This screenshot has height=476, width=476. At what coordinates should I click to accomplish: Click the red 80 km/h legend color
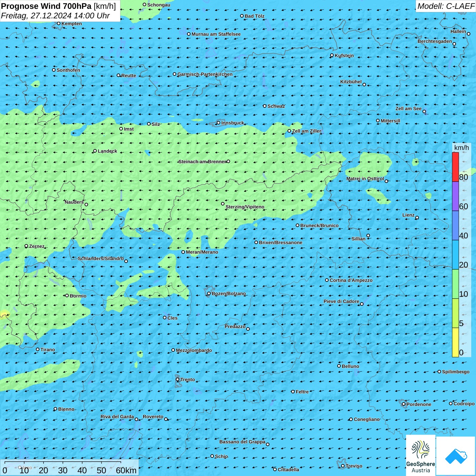point(455,167)
